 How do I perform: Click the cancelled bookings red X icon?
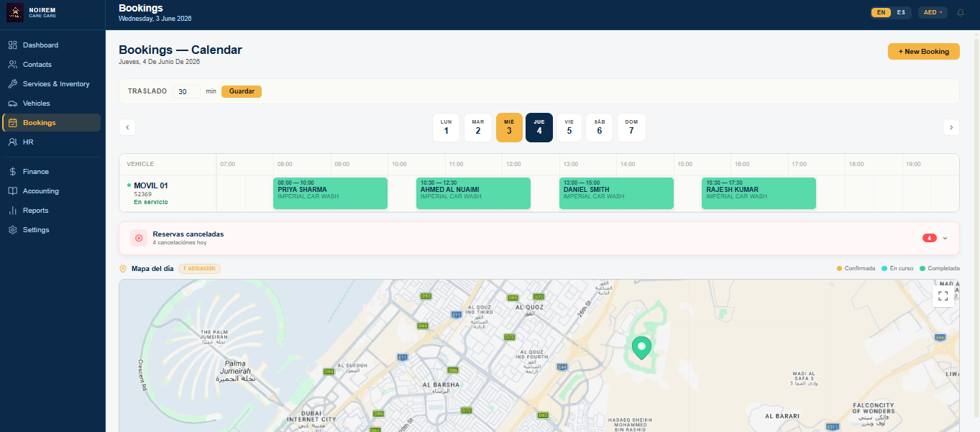click(x=139, y=238)
